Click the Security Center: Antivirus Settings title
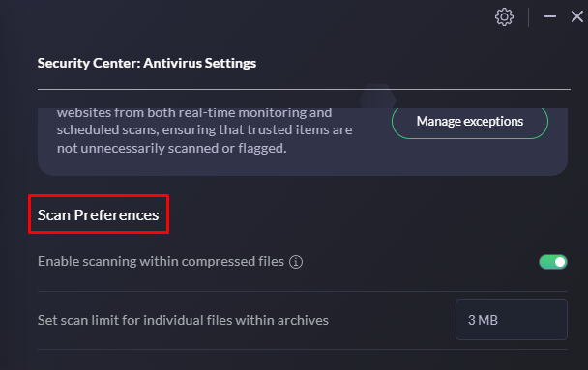 [147, 63]
